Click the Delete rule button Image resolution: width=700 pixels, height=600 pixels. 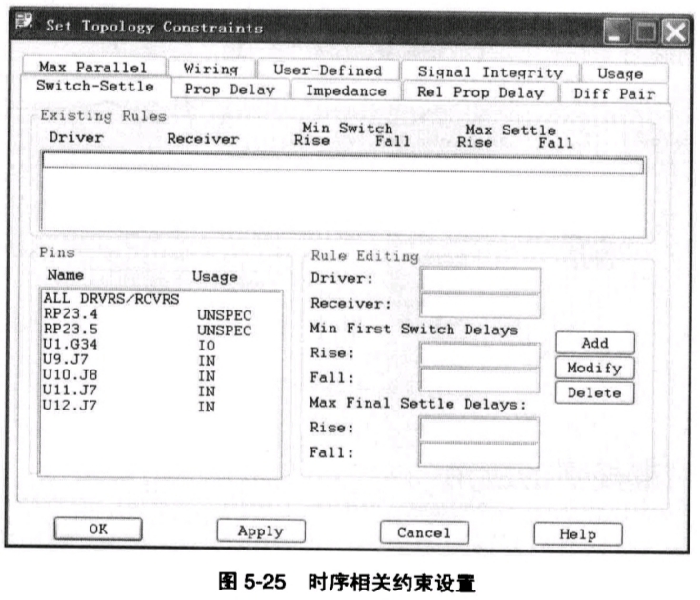595,392
